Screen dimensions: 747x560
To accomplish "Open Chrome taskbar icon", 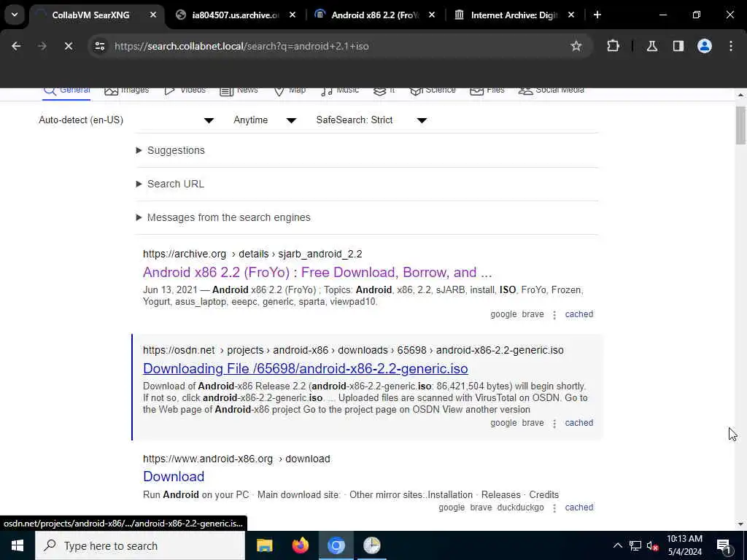I will click(336, 545).
